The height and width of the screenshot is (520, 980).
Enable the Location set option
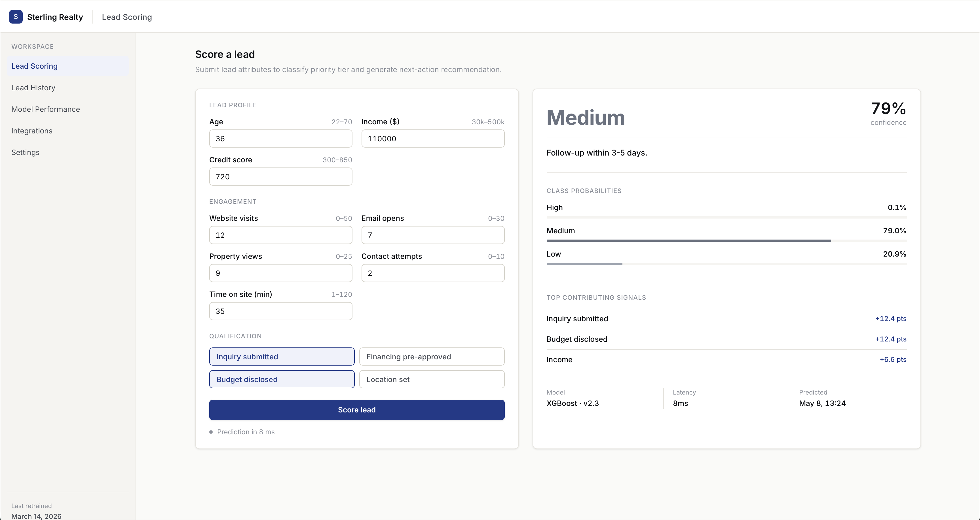point(432,379)
